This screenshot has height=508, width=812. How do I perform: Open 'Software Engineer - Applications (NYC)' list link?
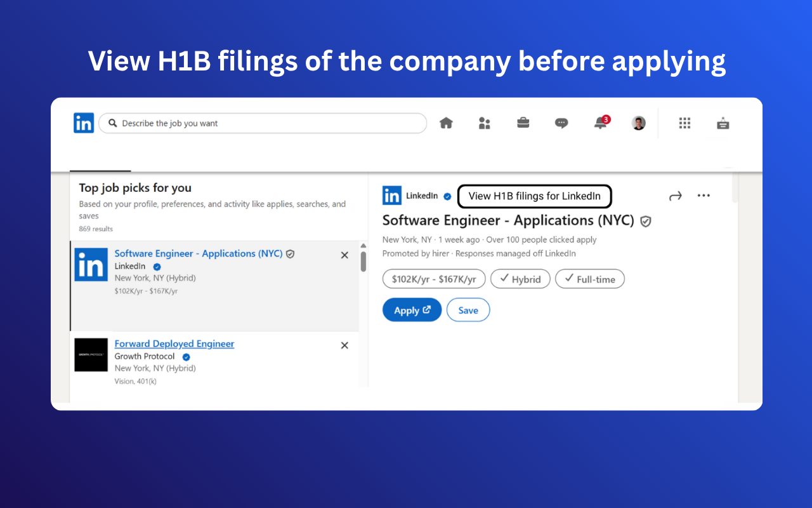coord(199,253)
